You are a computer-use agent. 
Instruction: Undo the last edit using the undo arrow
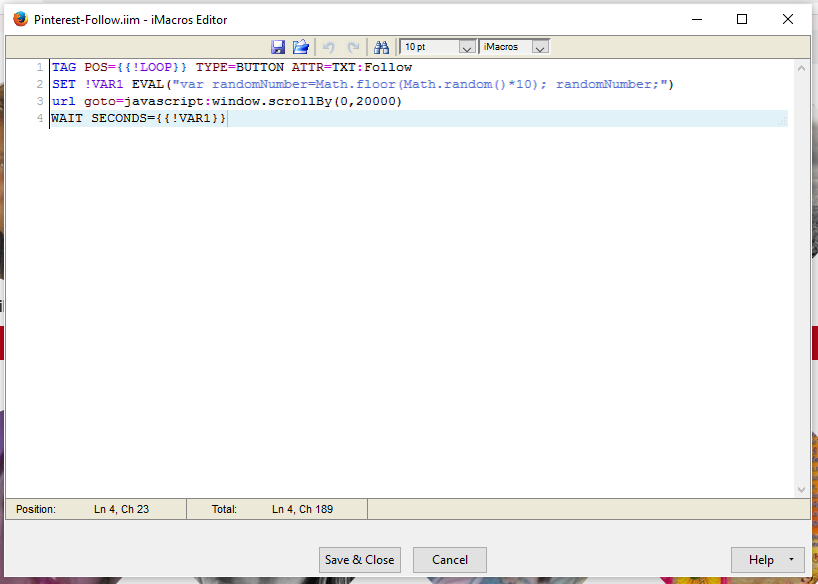point(328,47)
